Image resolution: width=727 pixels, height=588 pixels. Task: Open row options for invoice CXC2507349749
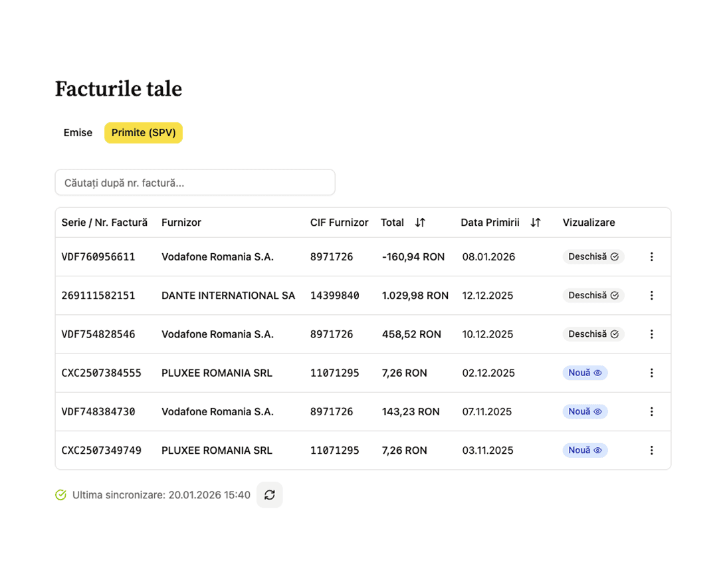click(x=651, y=450)
